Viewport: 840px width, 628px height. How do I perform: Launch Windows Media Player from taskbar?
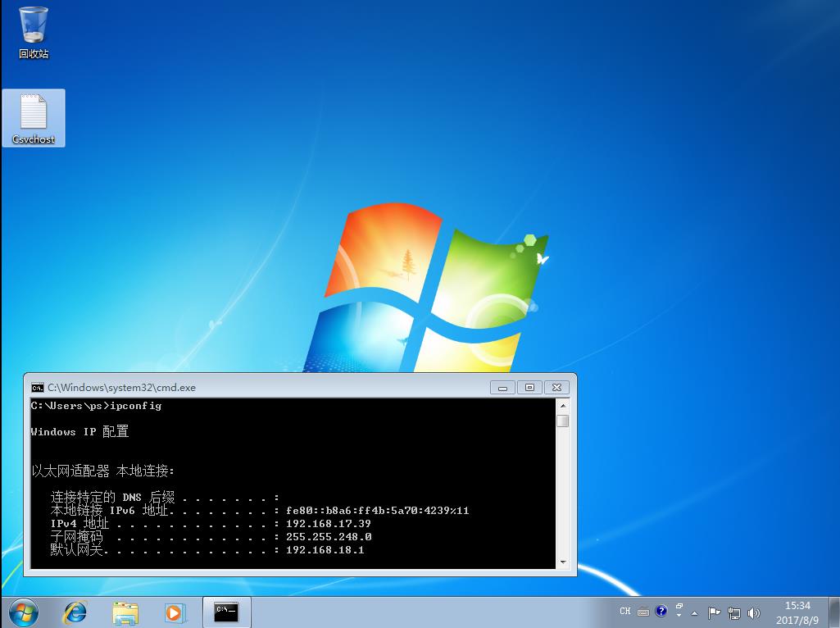[x=175, y=612]
